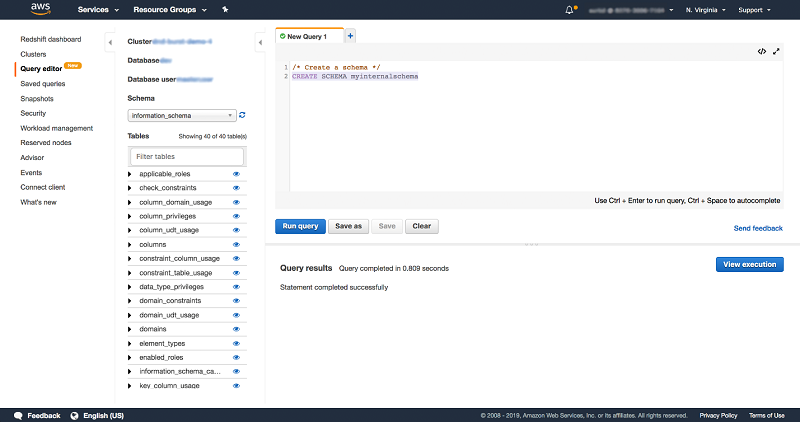The image size is (800, 422).
Task: Click the Filter tables input field
Action: click(187, 156)
